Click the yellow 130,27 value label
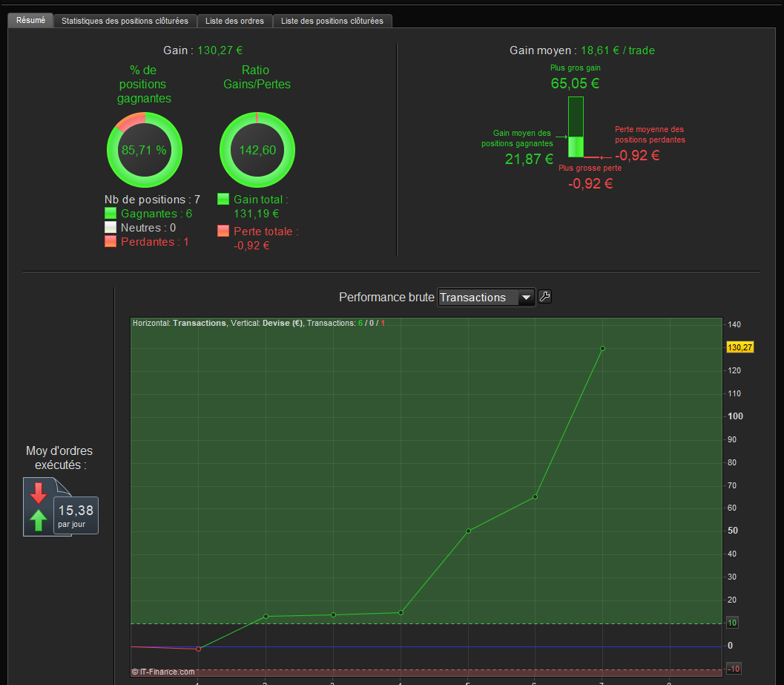 tap(739, 347)
